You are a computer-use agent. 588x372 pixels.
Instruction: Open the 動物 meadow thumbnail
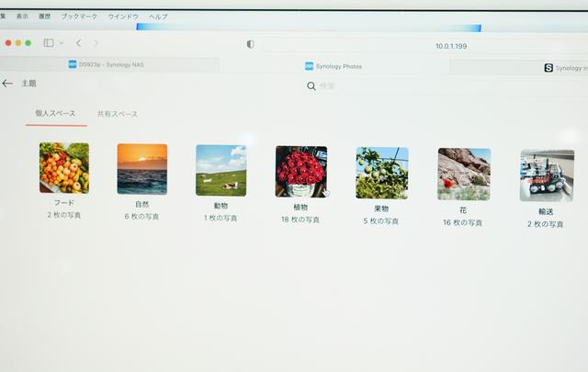coord(221,171)
